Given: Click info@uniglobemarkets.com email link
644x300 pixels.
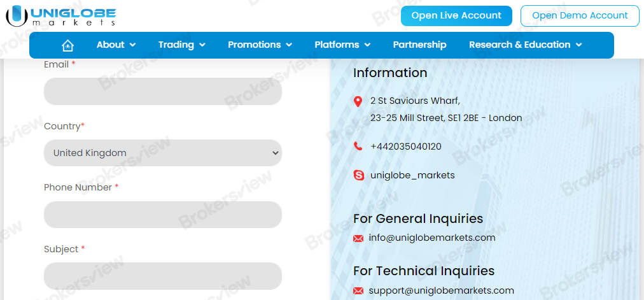Looking at the screenshot, I should [432, 238].
